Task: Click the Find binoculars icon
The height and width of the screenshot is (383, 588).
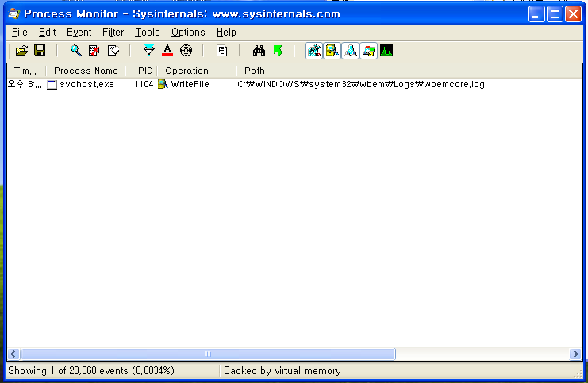Action: (259, 50)
